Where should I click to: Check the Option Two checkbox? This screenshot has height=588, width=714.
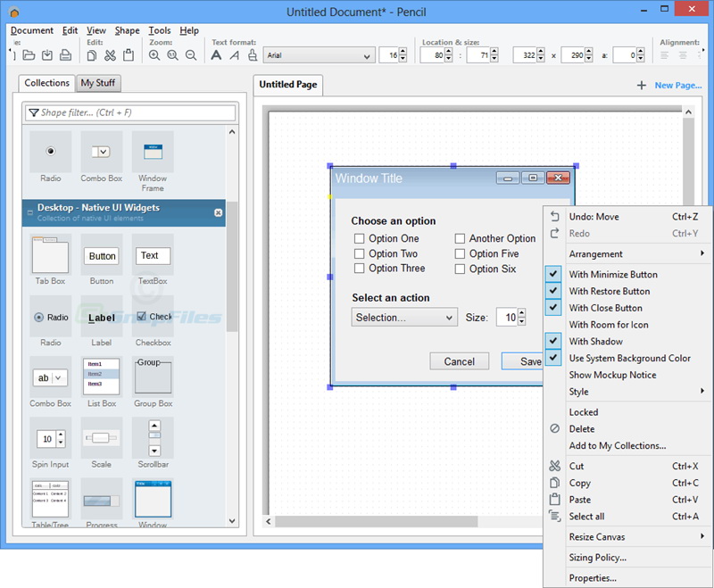coord(360,253)
